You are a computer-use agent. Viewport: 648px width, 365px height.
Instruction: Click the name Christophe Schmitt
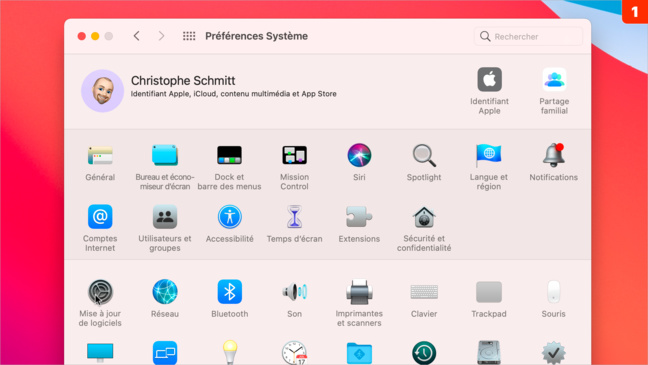tap(183, 80)
